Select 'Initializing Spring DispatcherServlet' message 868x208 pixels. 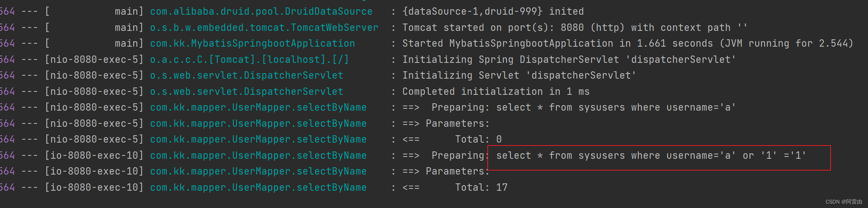pos(569,60)
